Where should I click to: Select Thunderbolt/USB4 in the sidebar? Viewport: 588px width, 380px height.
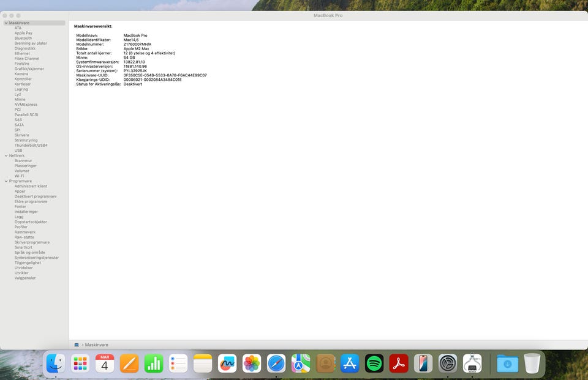click(x=31, y=146)
